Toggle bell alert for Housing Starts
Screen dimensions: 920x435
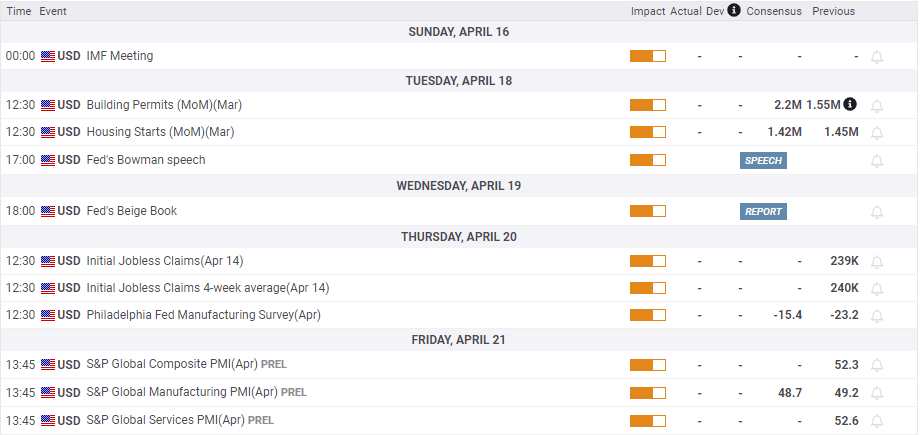(877, 132)
